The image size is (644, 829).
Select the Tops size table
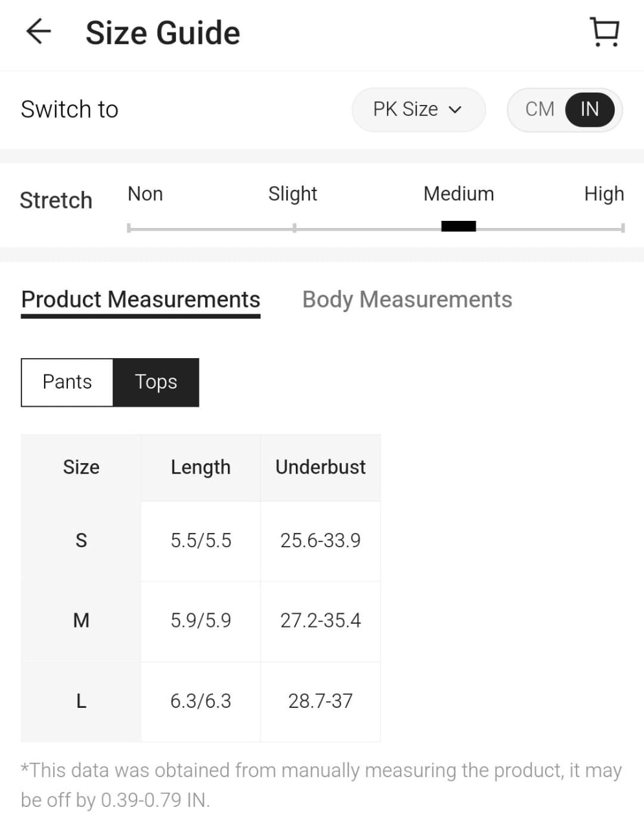156,382
